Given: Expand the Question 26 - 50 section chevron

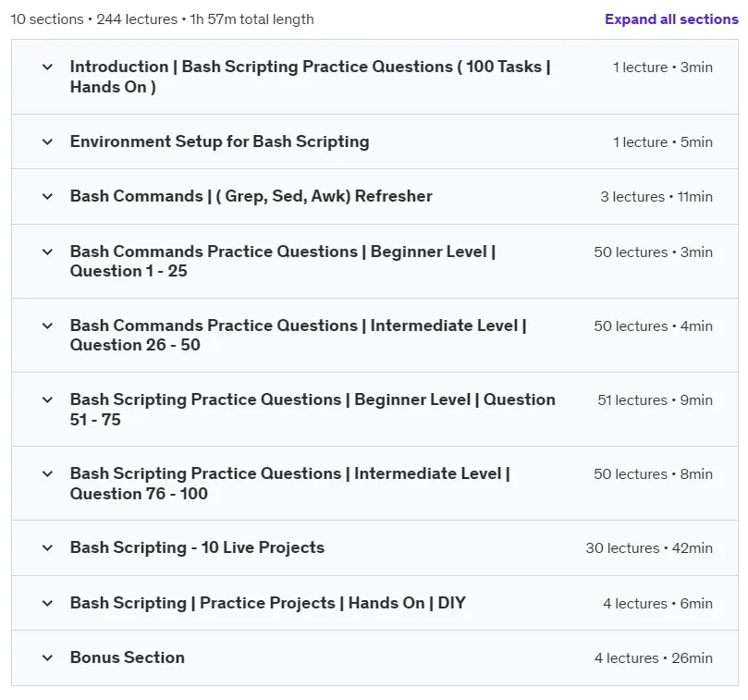Looking at the screenshot, I should pos(47,325).
